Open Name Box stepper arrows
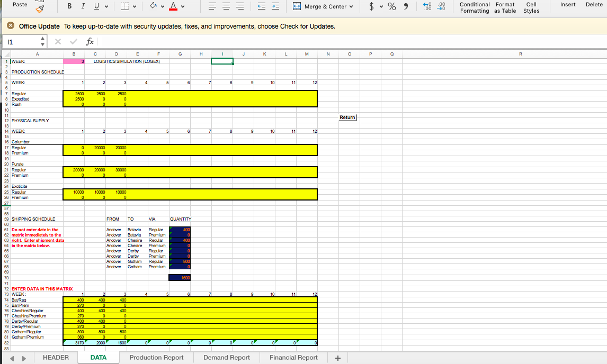Screen dimensions: 607x364 coord(42,42)
